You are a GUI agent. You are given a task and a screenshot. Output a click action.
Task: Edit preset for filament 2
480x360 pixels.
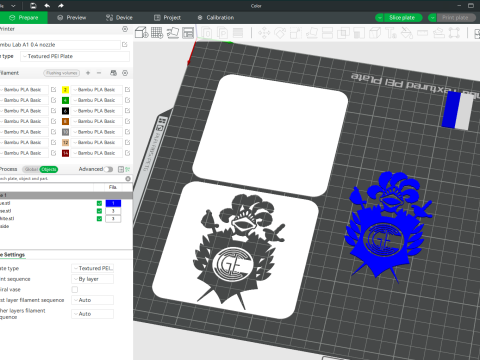(x=127, y=90)
